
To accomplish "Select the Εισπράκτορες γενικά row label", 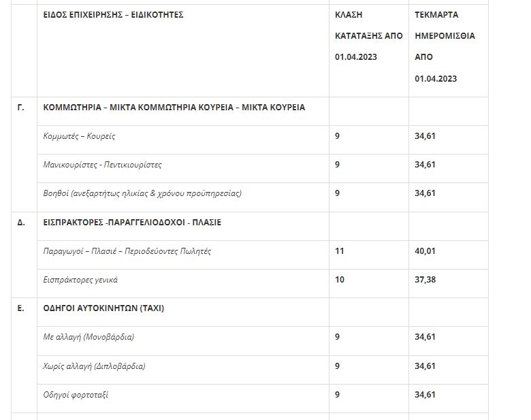I will 84,280.
